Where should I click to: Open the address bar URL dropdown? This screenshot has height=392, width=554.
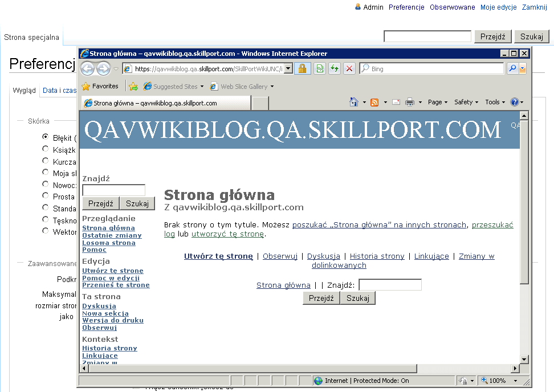[288, 69]
